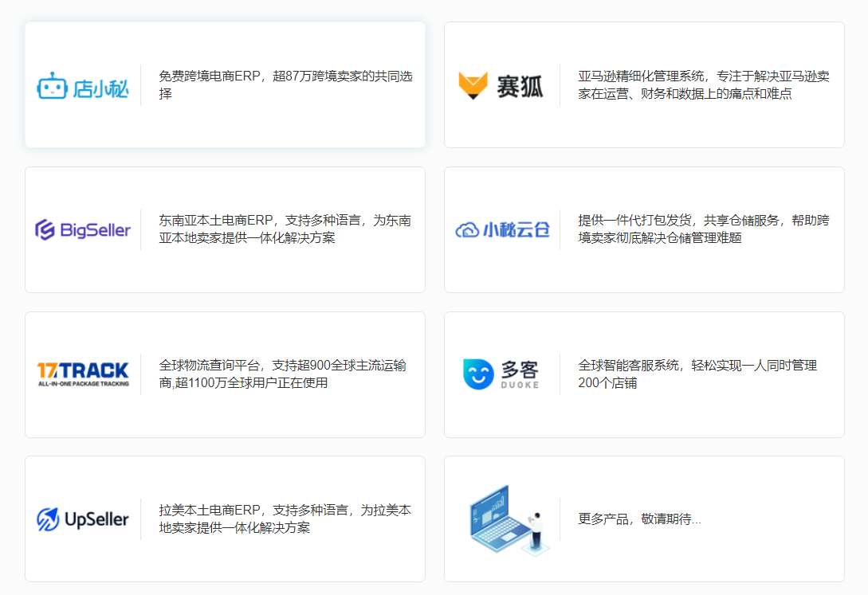
Task: Click the 小秘云仓 blue cloud icon
Action: 467,230
